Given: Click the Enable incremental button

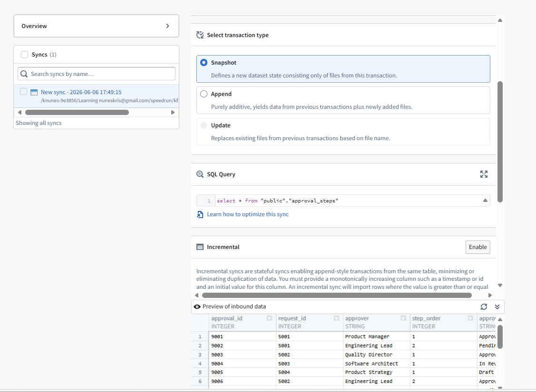Looking at the screenshot, I should click(x=478, y=247).
